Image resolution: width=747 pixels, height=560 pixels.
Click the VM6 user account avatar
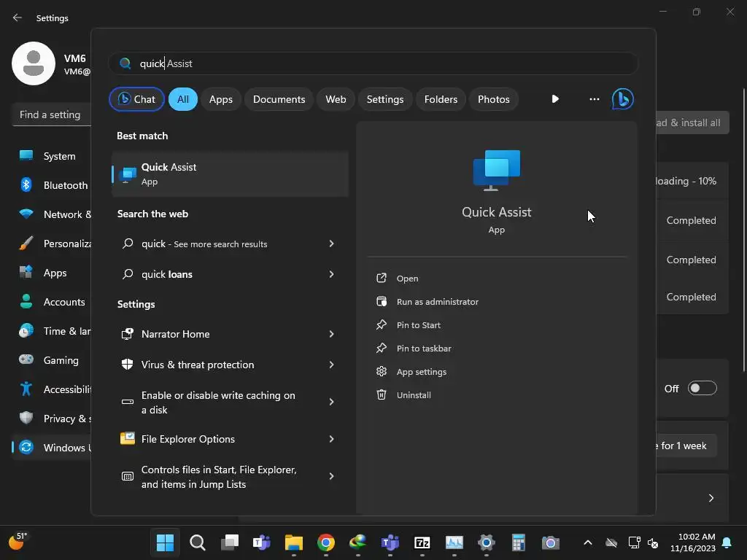point(34,63)
